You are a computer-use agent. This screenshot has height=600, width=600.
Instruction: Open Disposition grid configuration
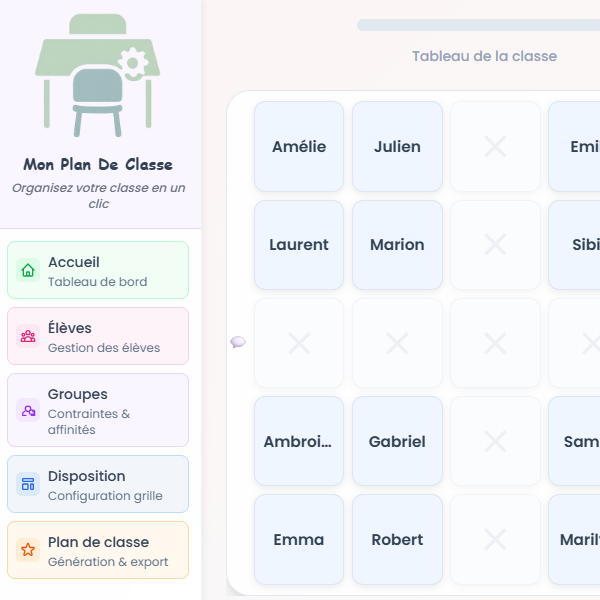coord(98,484)
